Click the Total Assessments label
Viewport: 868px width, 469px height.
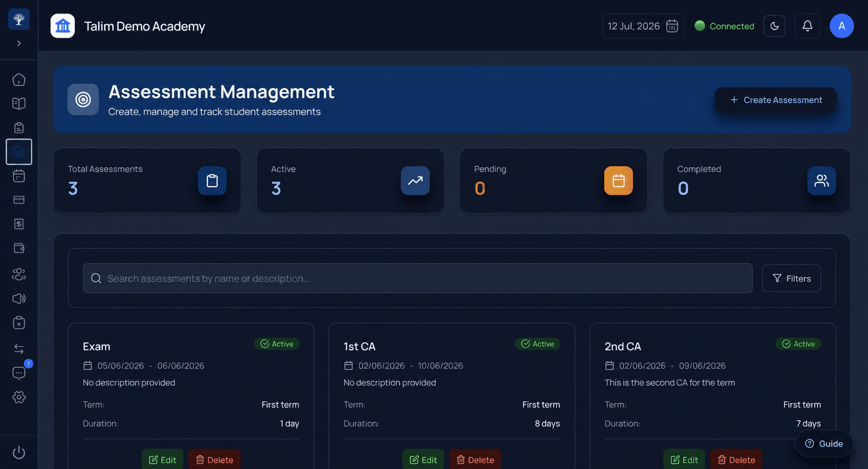(105, 169)
